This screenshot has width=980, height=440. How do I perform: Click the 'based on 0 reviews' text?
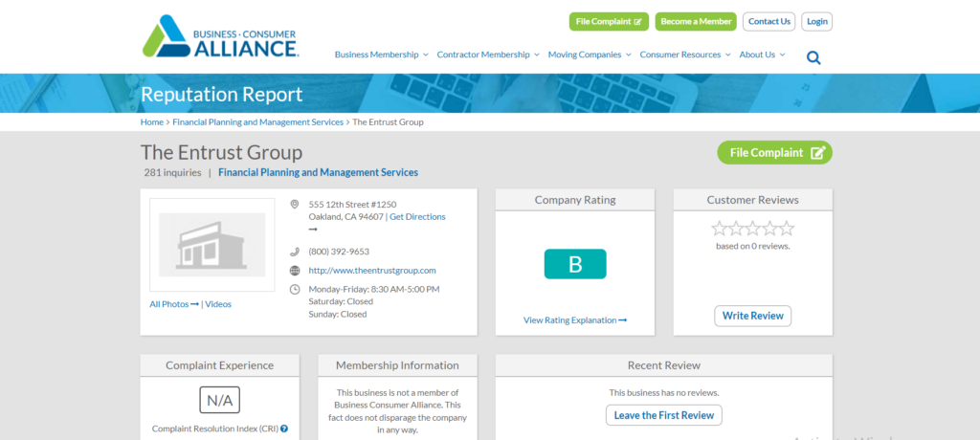pos(752,246)
